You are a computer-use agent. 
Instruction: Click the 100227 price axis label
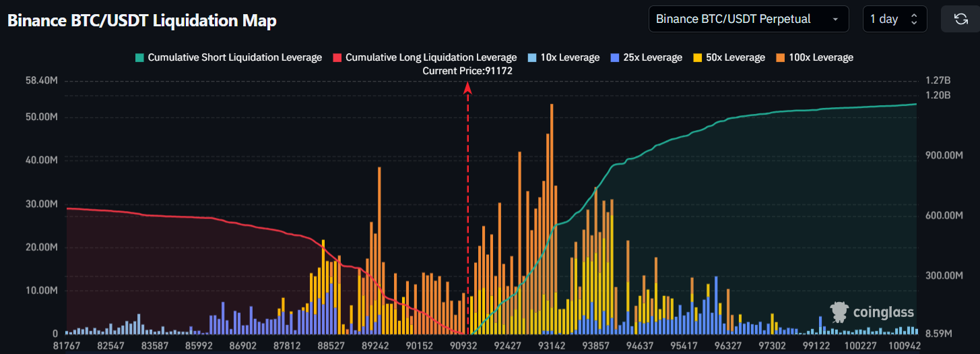(860, 345)
